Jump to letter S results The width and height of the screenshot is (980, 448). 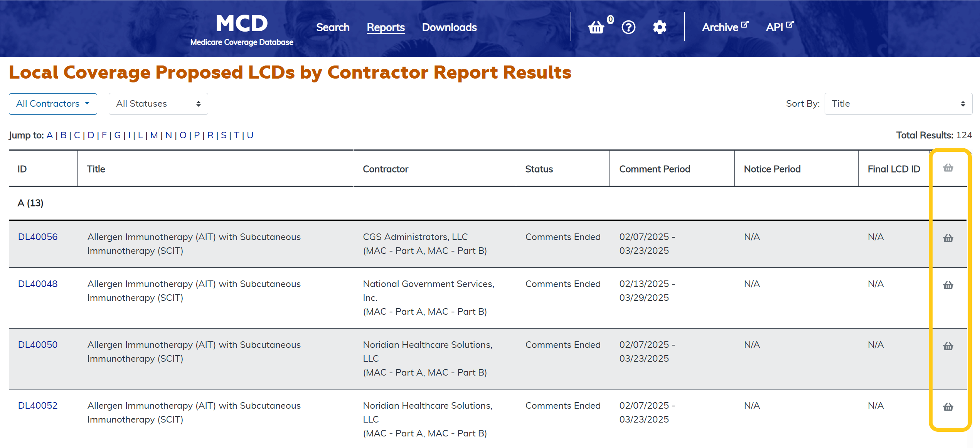coord(224,135)
